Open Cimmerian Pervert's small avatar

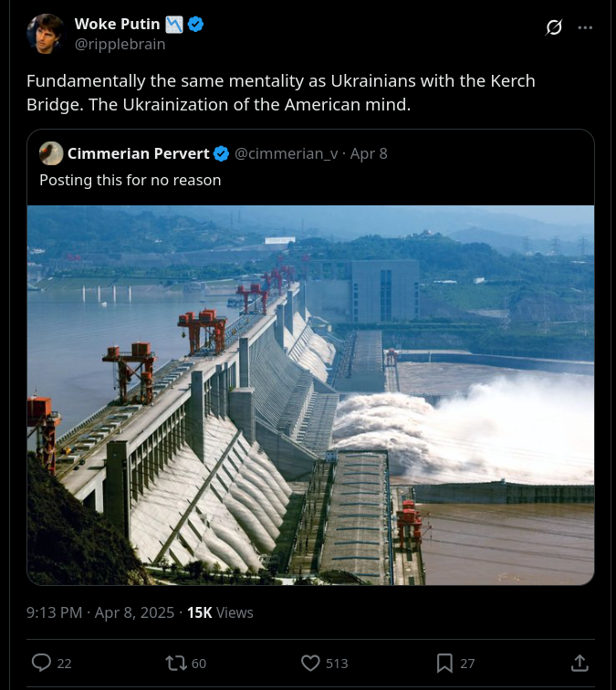pyautogui.click(x=51, y=153)
